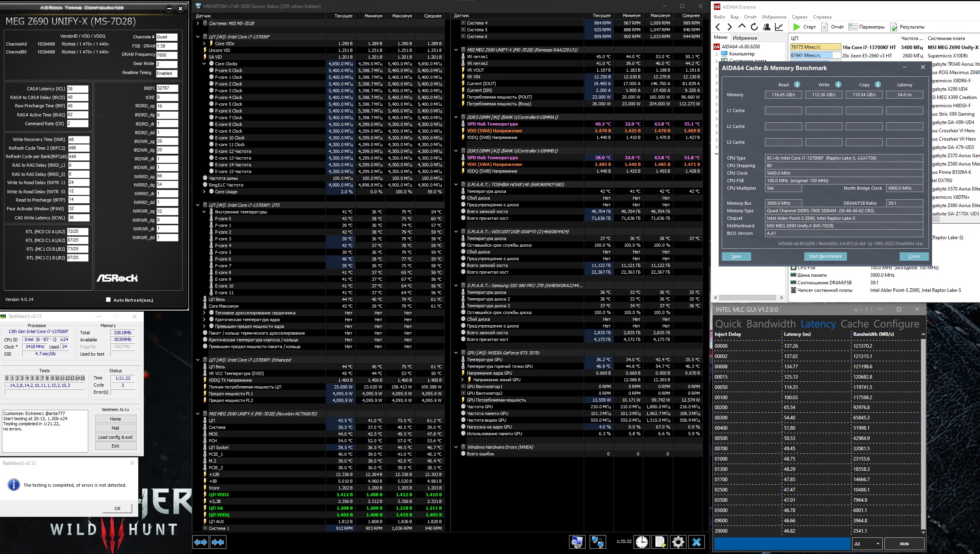Viewport: 980px width, 554px height.
Task: Click the tREFI value field
Action: (167, 88)
